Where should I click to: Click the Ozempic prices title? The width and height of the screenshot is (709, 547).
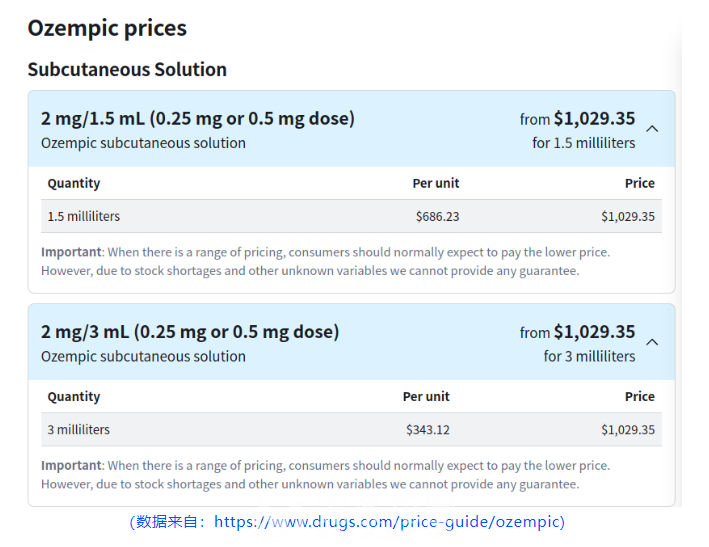107,28
